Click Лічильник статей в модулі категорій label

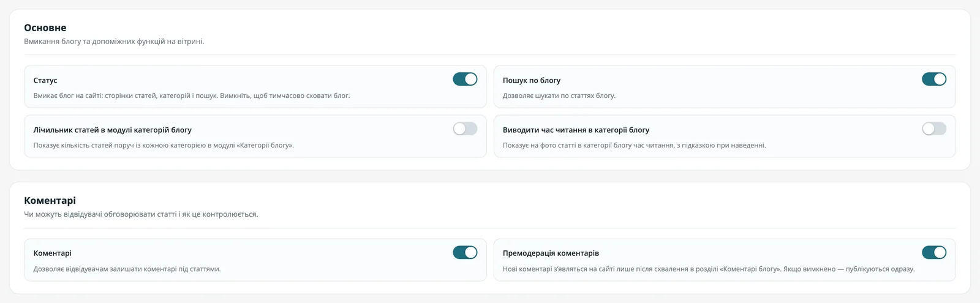click(113, 130)
